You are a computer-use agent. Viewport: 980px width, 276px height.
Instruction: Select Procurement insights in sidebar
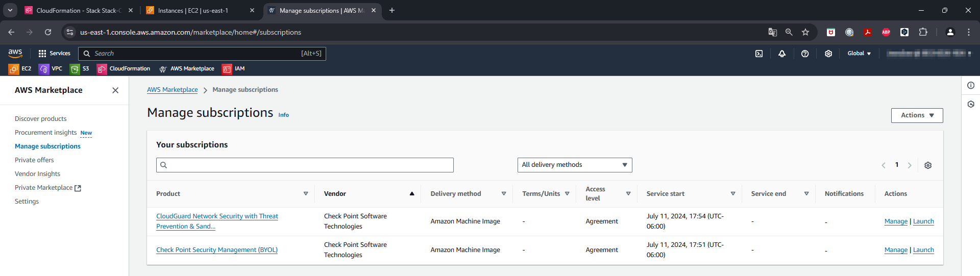coord(46,133)
